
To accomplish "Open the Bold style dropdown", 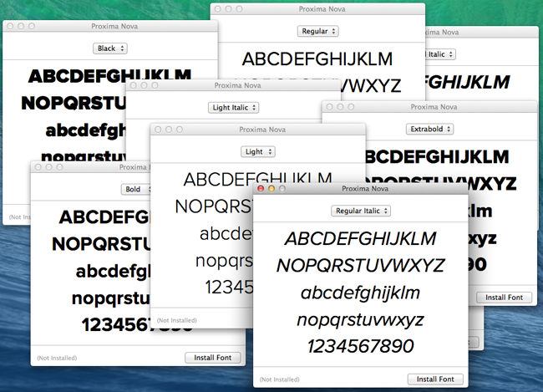I will (136, 189).
